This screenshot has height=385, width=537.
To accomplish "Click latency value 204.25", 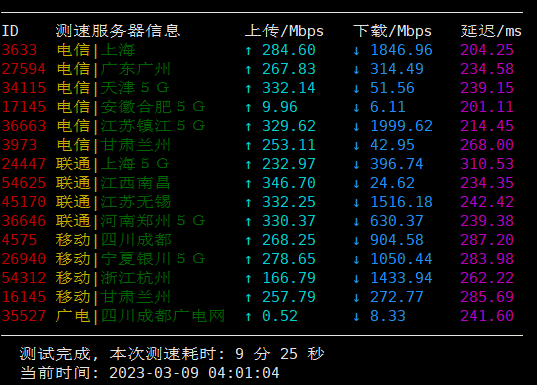I will tap(487, 50).
